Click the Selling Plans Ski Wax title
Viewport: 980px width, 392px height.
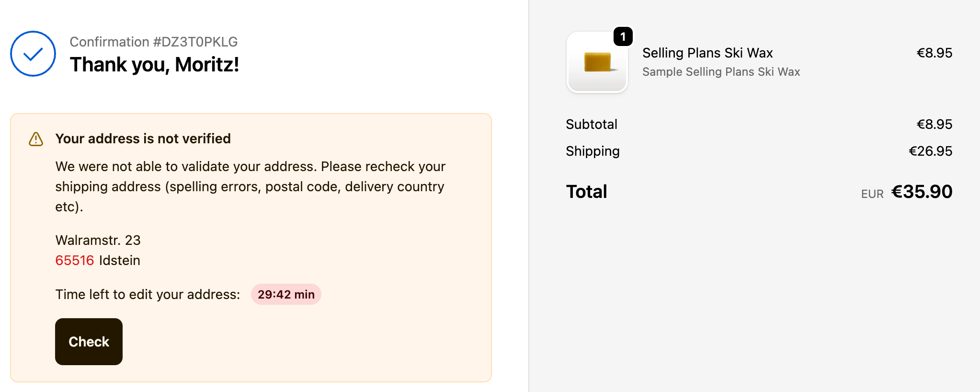(x=707, y=53)
